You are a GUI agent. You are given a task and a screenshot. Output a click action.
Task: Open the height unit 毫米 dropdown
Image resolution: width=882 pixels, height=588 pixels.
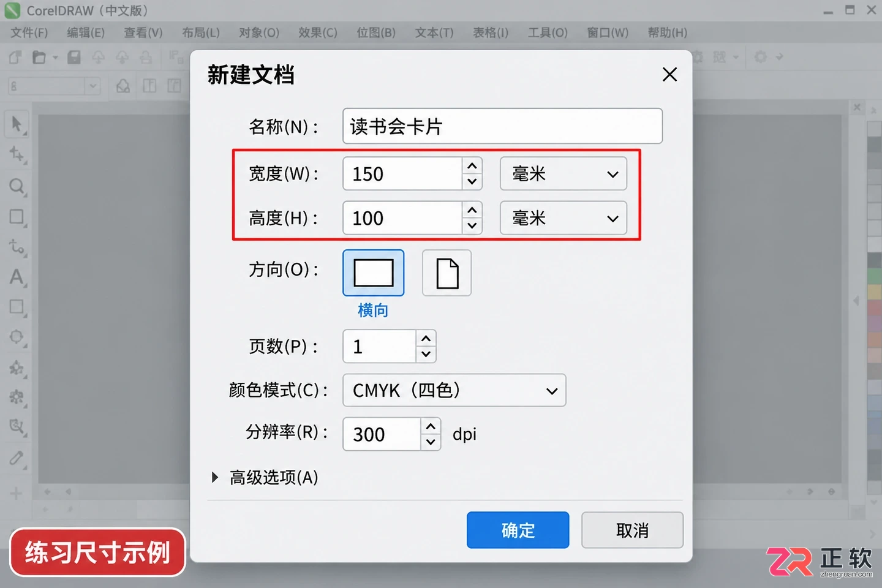tap(563, 218)
